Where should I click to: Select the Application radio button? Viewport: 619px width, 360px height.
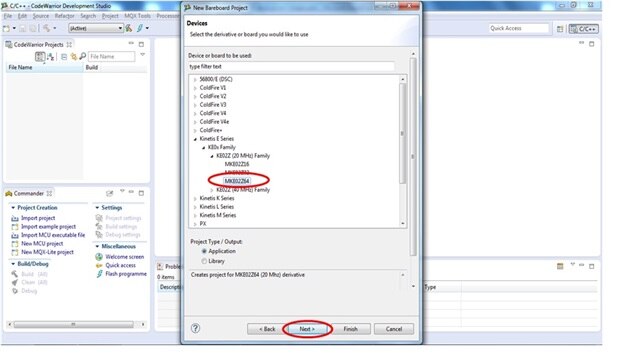click(204, 251)
